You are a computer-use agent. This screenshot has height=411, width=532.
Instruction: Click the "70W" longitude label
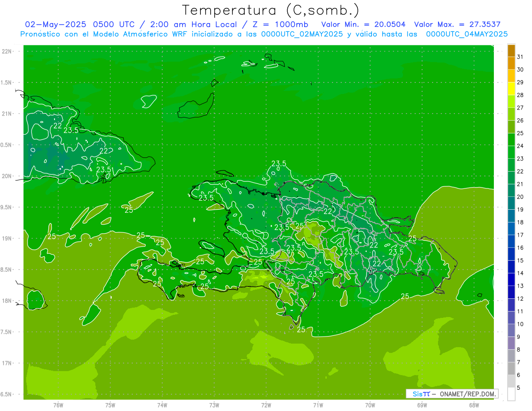click(370, 405)
